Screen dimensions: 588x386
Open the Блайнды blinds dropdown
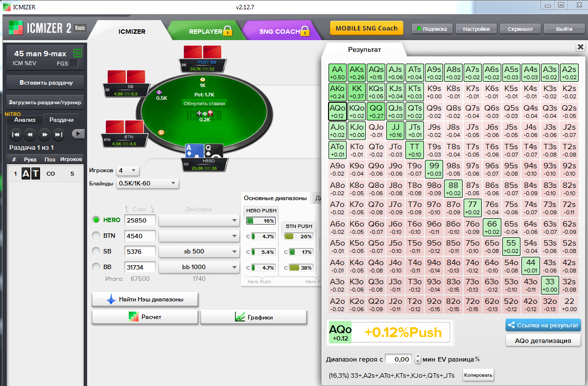coord(147,183)
